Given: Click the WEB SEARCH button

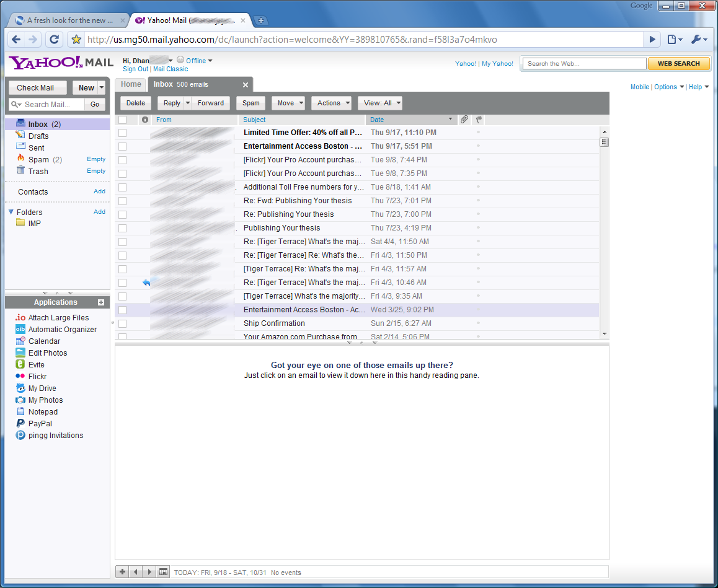Looking at the screenshot, I should [678, 64].
